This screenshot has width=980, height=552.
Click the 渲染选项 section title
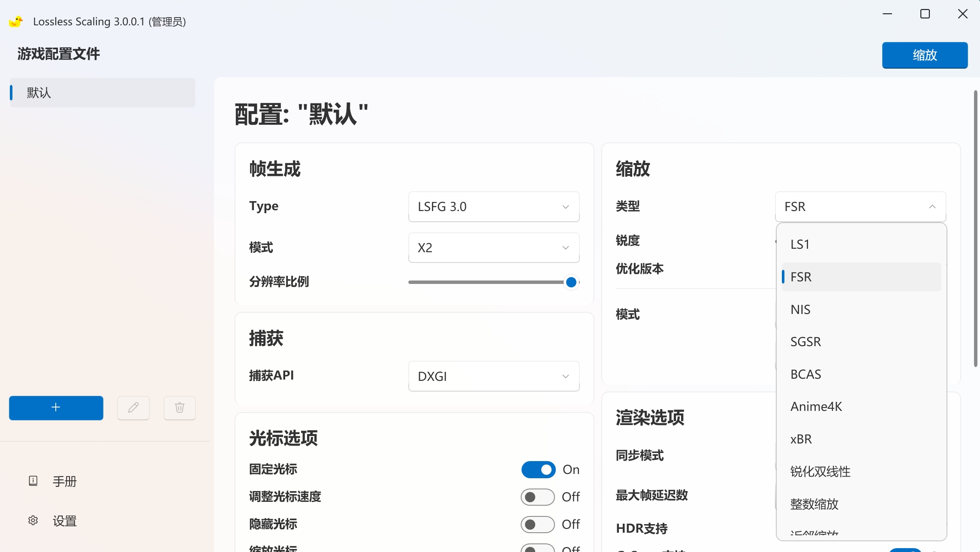pyautogui.click(x=650, y=418)
